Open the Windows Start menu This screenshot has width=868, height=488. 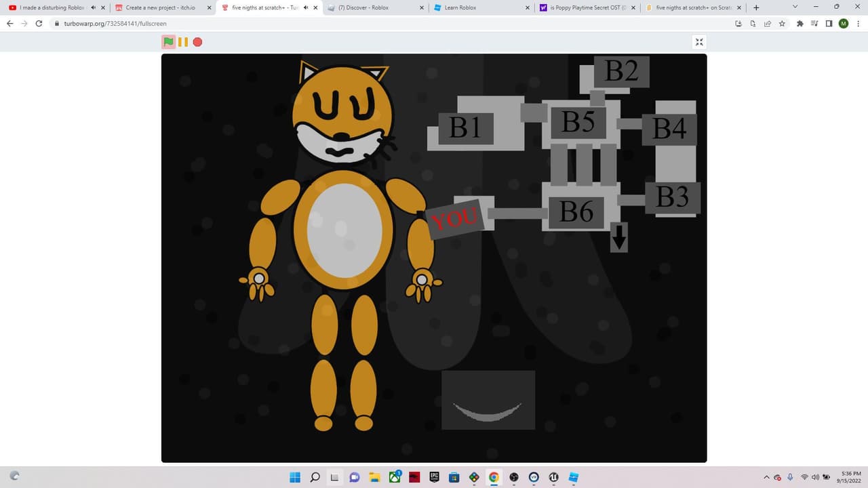pyautogui.click(x=295, y=477)
